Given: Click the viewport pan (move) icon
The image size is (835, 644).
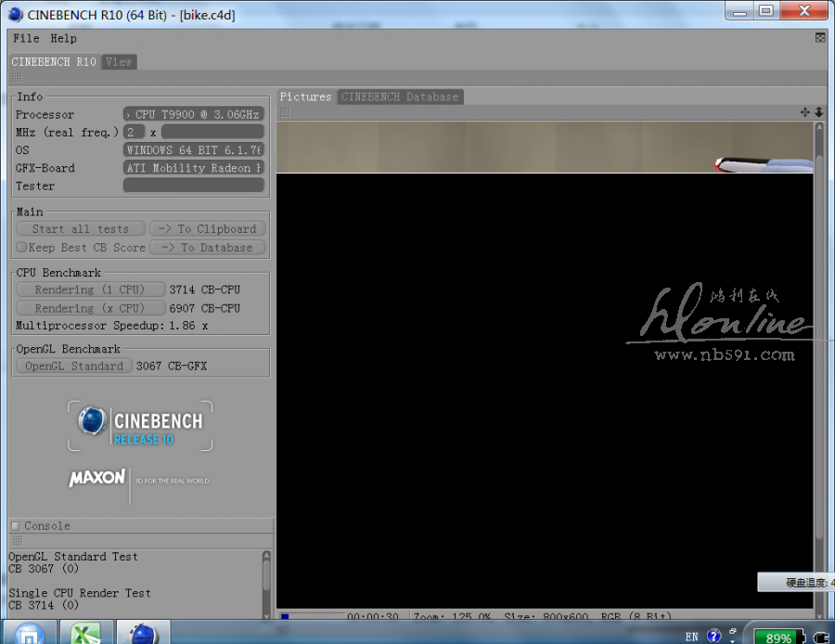Looking at the screenshot, I should coord(805,112).
